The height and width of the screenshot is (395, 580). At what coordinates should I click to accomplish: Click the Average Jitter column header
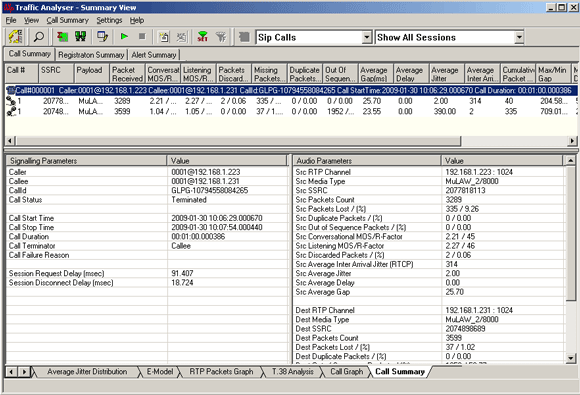(446, 74)
